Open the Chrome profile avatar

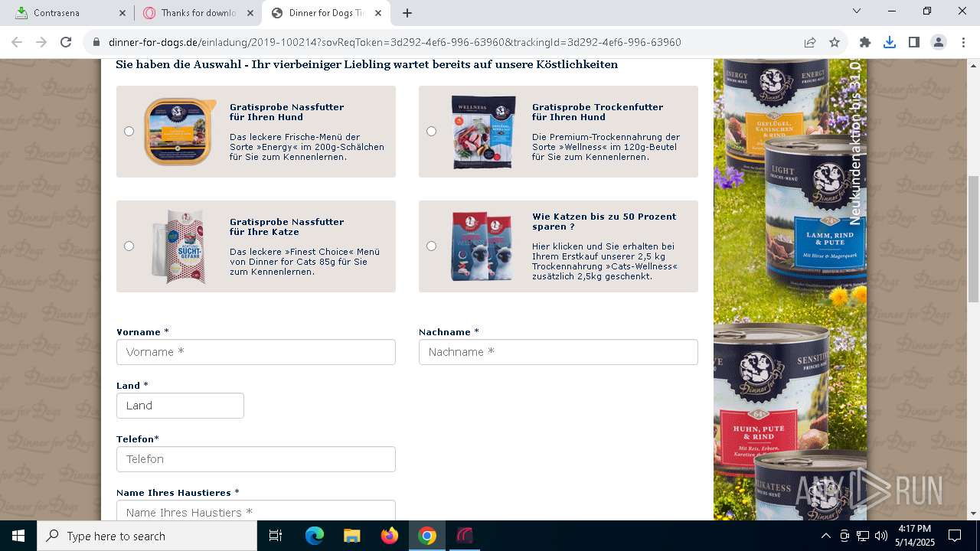tap(939, 43)
